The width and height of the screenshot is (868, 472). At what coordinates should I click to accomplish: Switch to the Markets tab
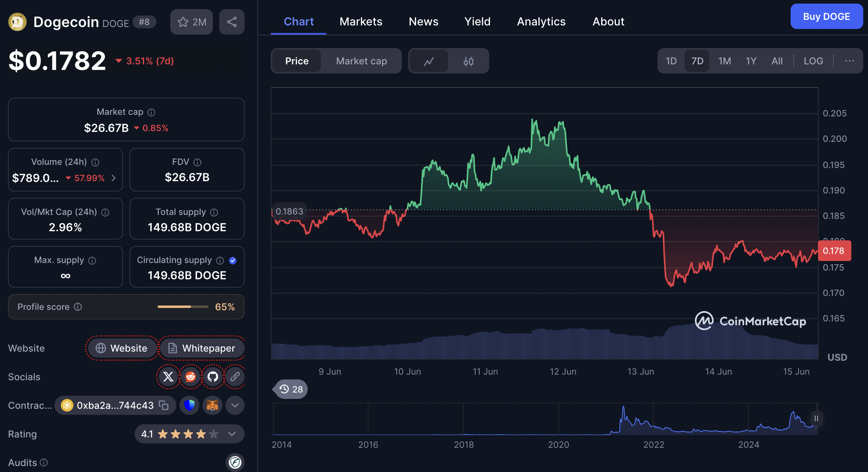point(361,21)
